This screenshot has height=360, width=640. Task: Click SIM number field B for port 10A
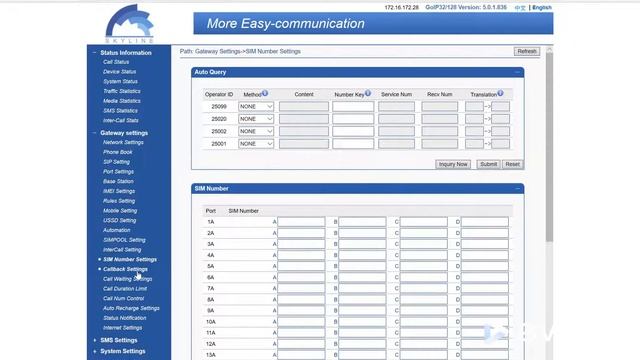[x=362, y=322]
